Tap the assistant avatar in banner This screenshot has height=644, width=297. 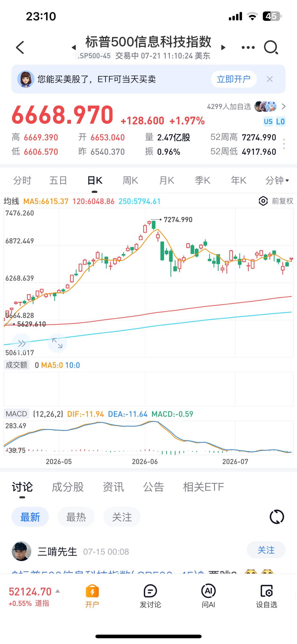point(25,79)
